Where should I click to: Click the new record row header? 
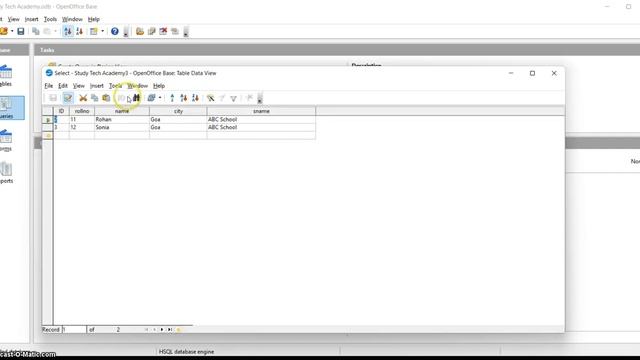point(48,135)
